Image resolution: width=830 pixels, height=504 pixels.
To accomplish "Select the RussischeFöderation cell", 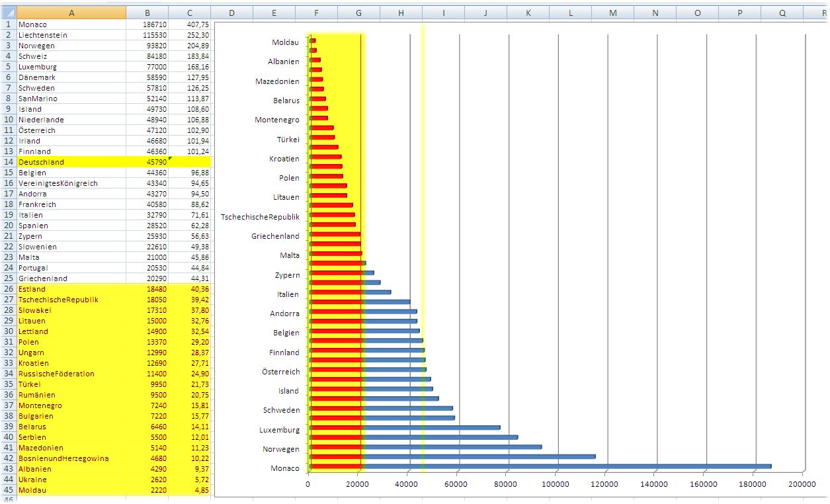I will tap(71, 374).
